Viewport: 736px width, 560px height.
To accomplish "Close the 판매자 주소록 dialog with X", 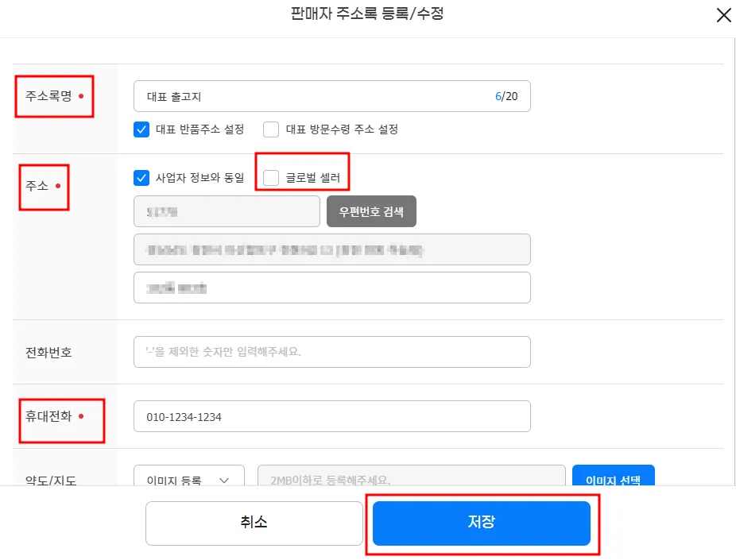I will click(723, 15).
